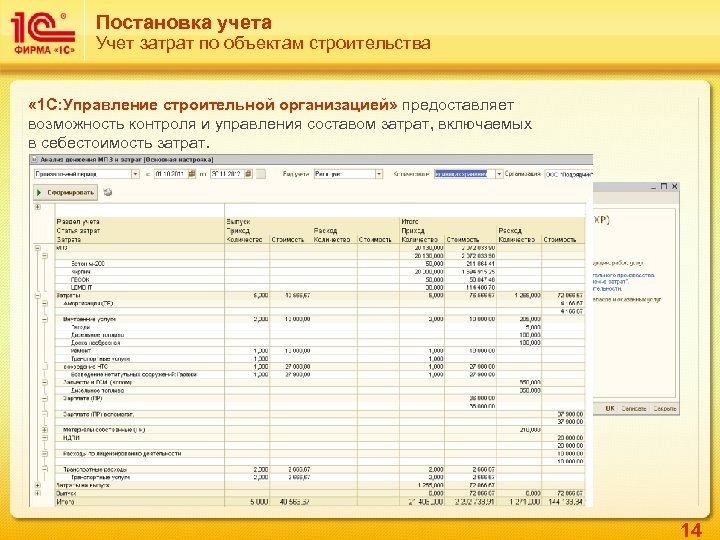This screenshot has height=540, width=720.
Task: Click Записать button in background dialog
Action: pos(634,408)
